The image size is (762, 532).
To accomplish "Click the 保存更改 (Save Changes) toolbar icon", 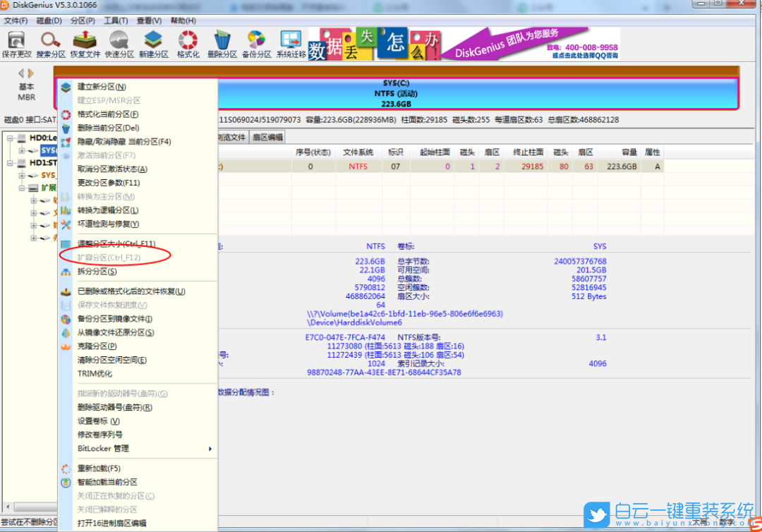I will click(x=16, y=44).
